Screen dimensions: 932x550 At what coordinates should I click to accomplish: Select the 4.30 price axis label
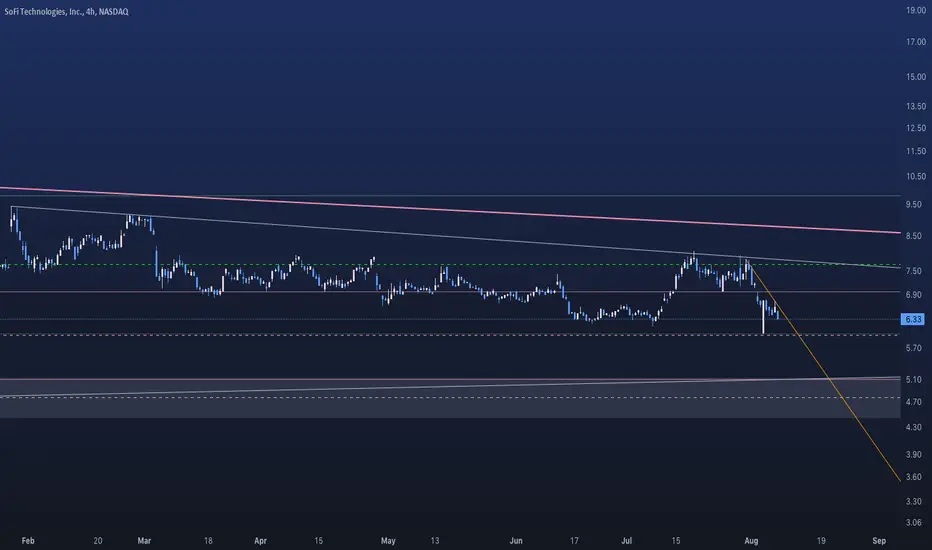click(913, 427)
